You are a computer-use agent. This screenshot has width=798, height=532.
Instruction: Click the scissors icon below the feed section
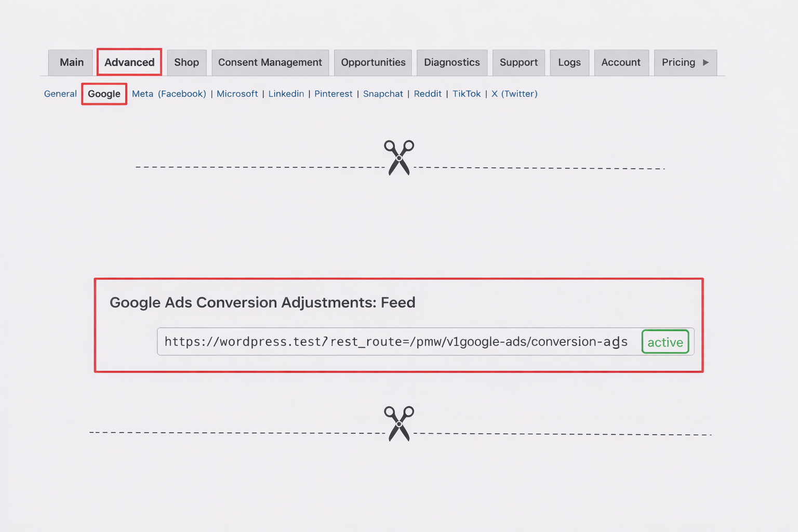point(399,423)
